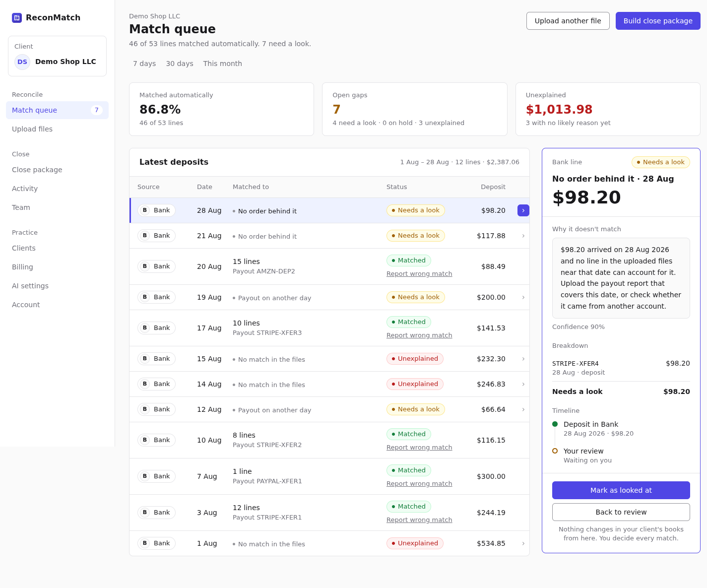Image resolution: width=707 pixels, height=588 pixels.
Task: Click the Bank source chip for 7 Aug
Action: [156, 476]
